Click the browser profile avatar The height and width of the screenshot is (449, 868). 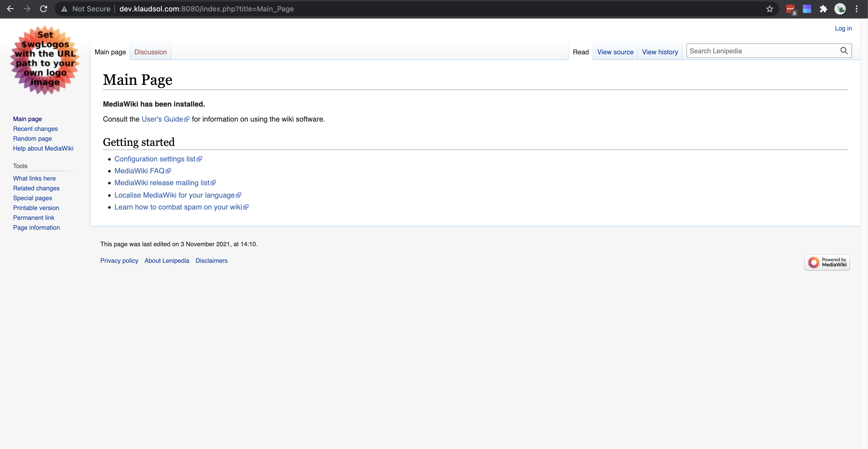coord(840,9)
